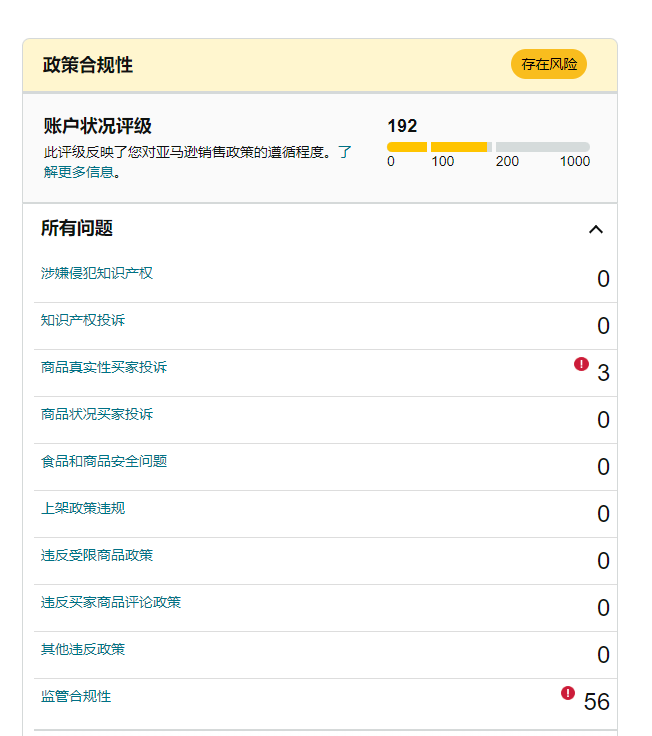The image size is (652, 736).
Task: Open 上架政策违规 issue link
Action: [x=83, y=508]
